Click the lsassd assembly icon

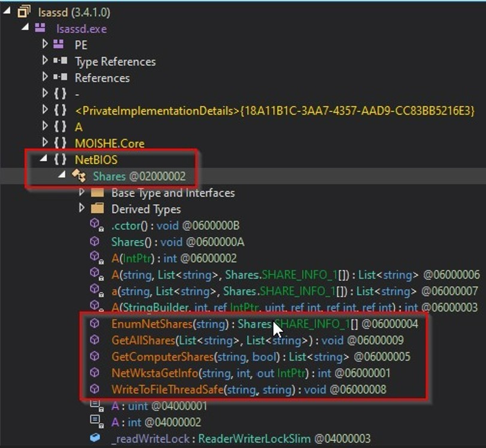coord(24,11)
